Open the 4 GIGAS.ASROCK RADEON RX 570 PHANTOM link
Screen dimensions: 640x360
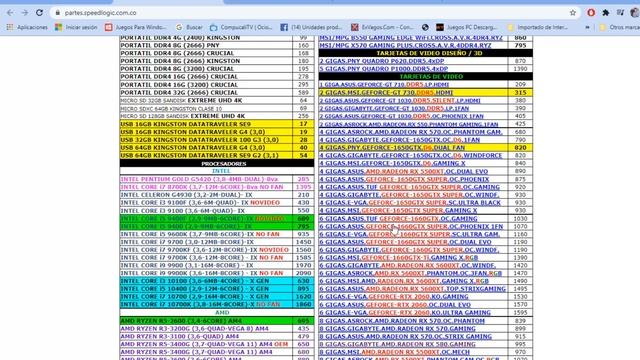click(411, 132)
